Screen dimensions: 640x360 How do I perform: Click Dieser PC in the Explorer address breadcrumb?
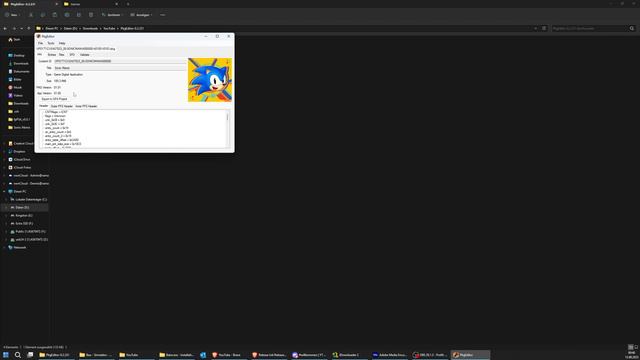coord(52,29)
